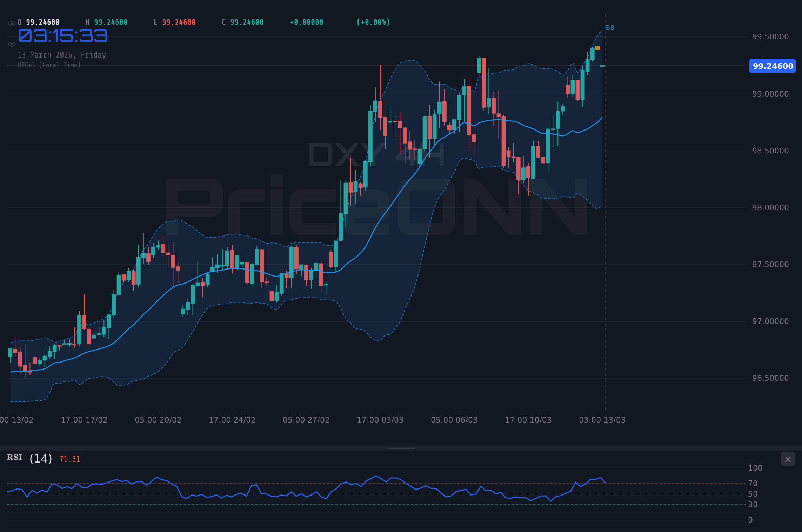Close the RSI indicator panel
Viewport: 802px width, 532px height.
(788, 459)
